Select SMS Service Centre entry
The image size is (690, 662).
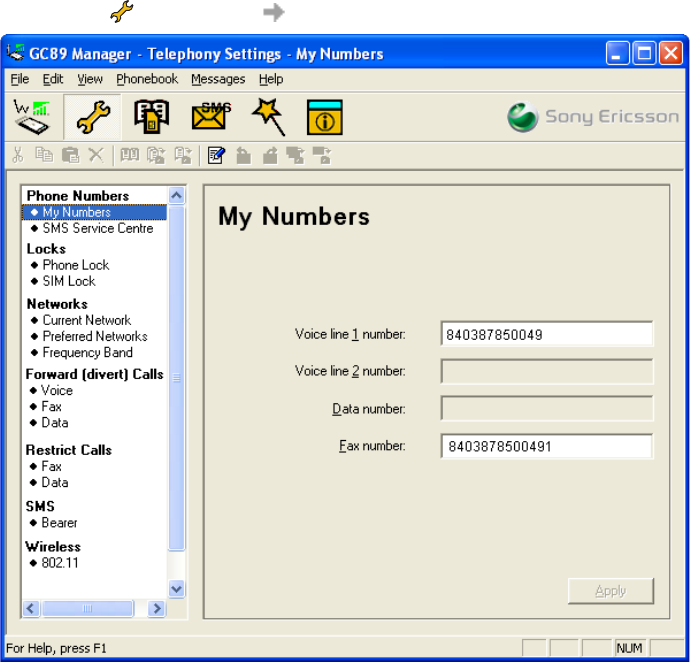click(x=98, y=228)
